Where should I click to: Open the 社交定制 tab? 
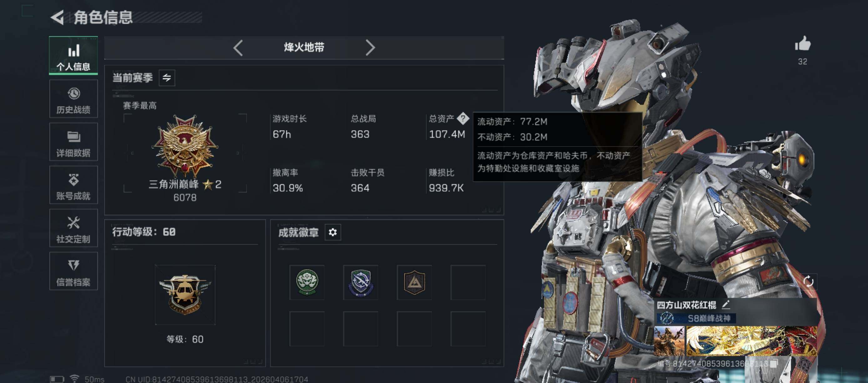pyautogui.click(x=73, y=228)
